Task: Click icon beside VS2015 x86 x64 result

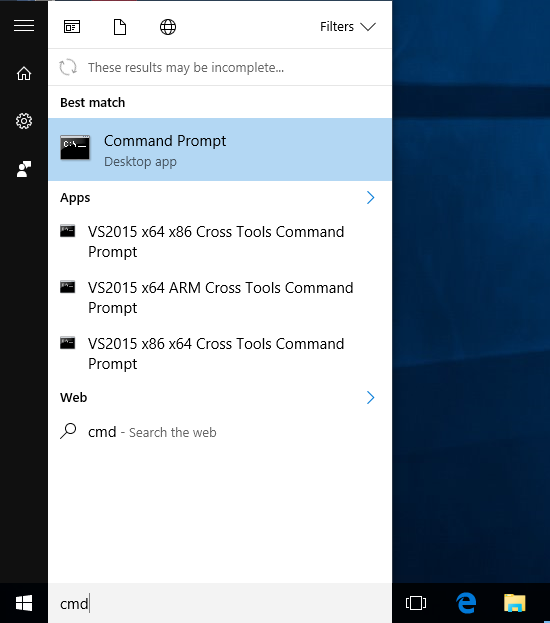Action: (68, 343)
